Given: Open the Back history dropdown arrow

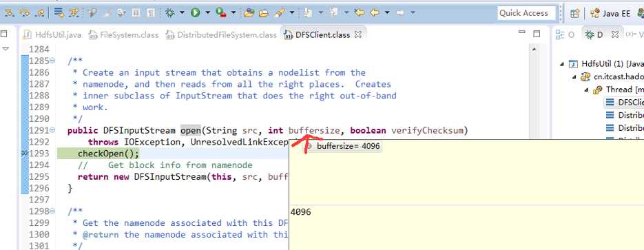Looking at the screenshot, I should click(x=387, y=12).
